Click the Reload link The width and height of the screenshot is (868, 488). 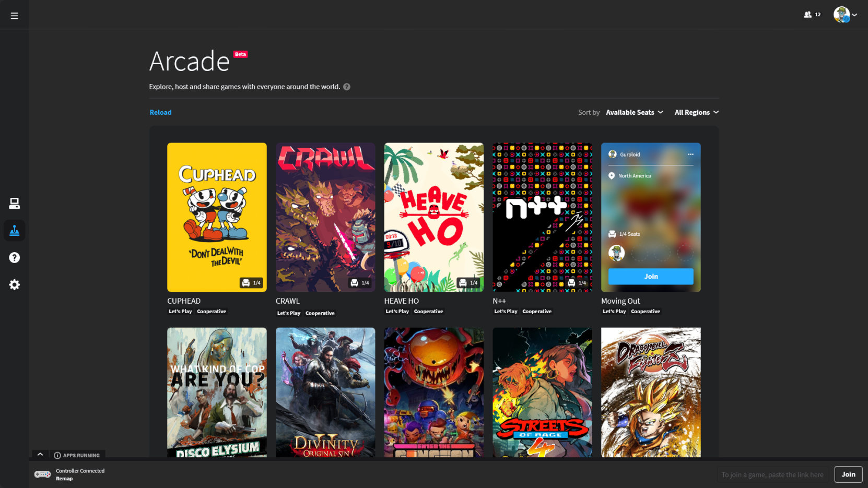[160, 112]
